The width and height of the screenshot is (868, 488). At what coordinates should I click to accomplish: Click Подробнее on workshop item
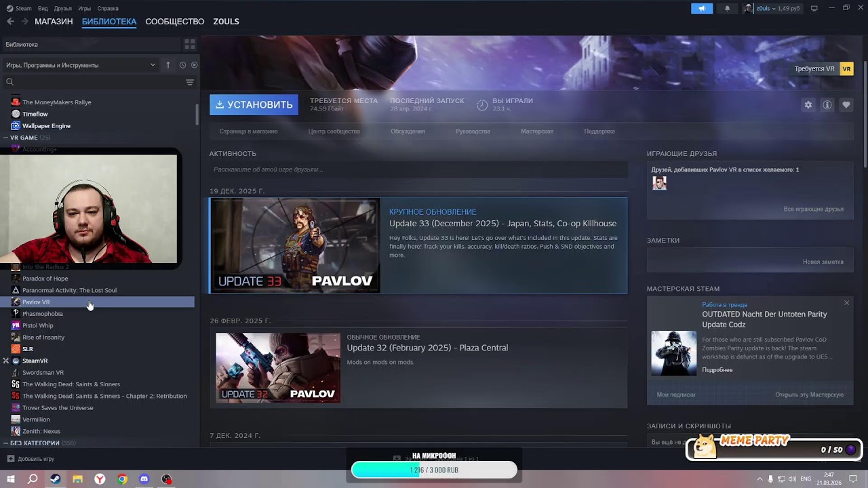pyautogui.click(x=717, y=370)
